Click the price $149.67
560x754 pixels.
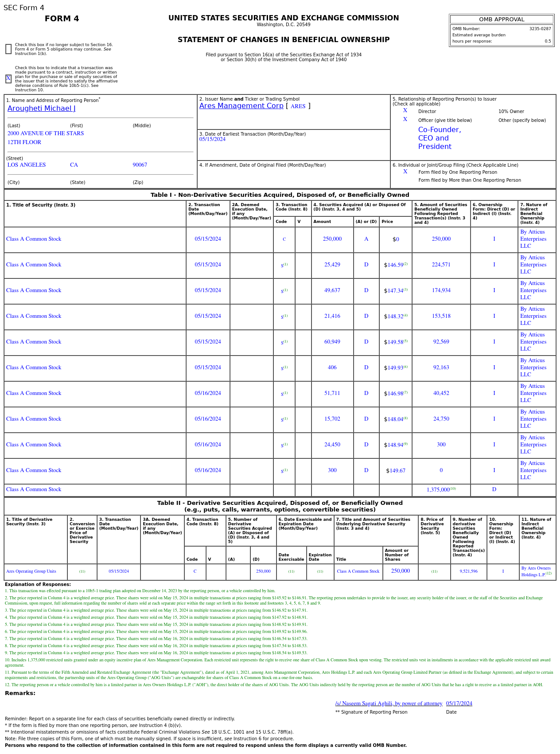tap(396, 471)
